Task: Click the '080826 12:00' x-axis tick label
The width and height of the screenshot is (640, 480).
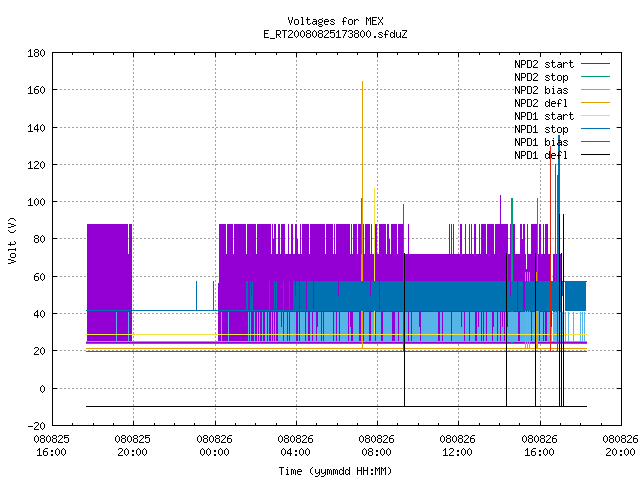Action: pos(458,446)
